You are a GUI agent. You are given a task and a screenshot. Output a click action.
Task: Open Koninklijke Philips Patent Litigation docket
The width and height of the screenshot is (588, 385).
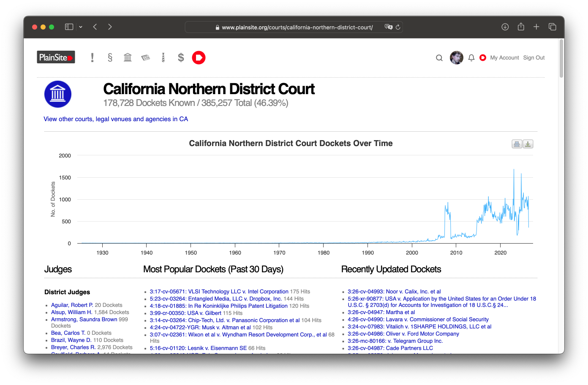(219, 306)
